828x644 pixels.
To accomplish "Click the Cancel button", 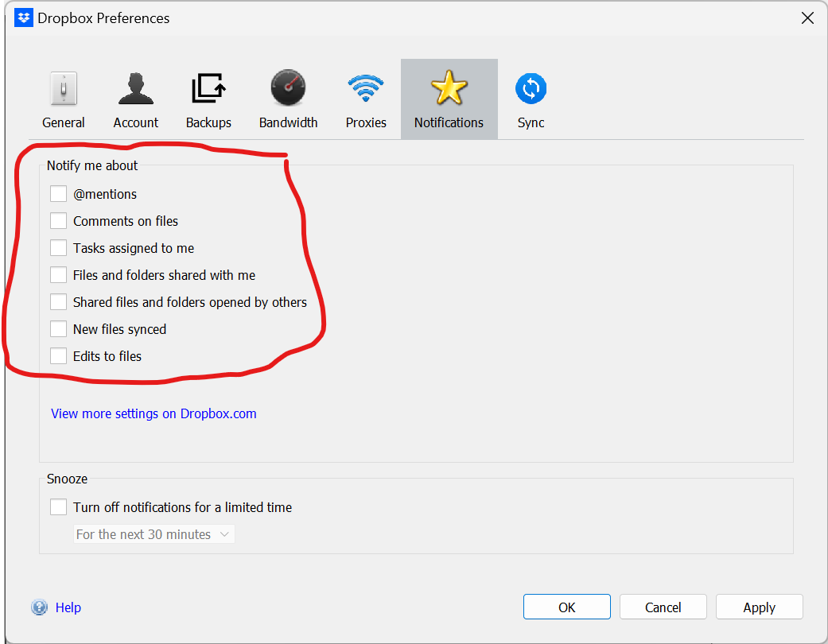I will [x=663, y=607].
